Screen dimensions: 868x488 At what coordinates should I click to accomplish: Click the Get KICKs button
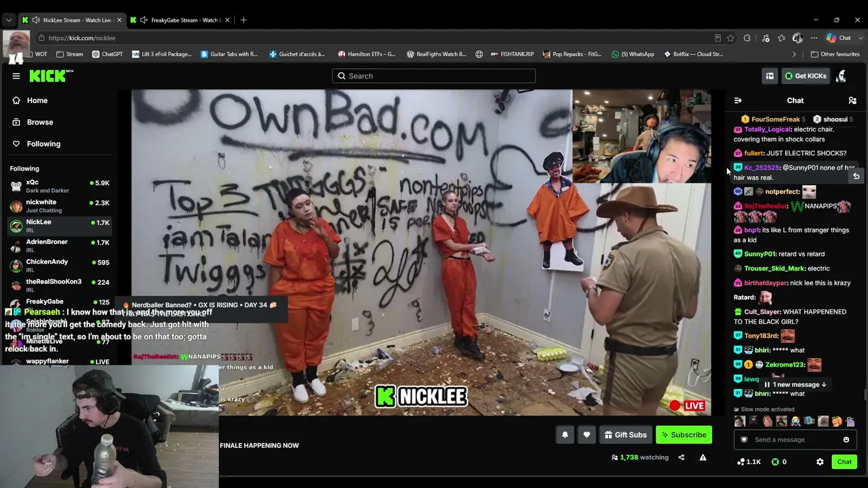tap(806, 76)
